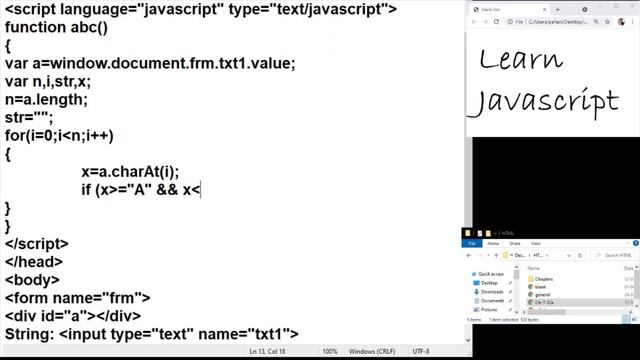The width and height of the screenshot is (640, 360).
Task: Open a new browser tab
Action: click(x=558, y=9)
